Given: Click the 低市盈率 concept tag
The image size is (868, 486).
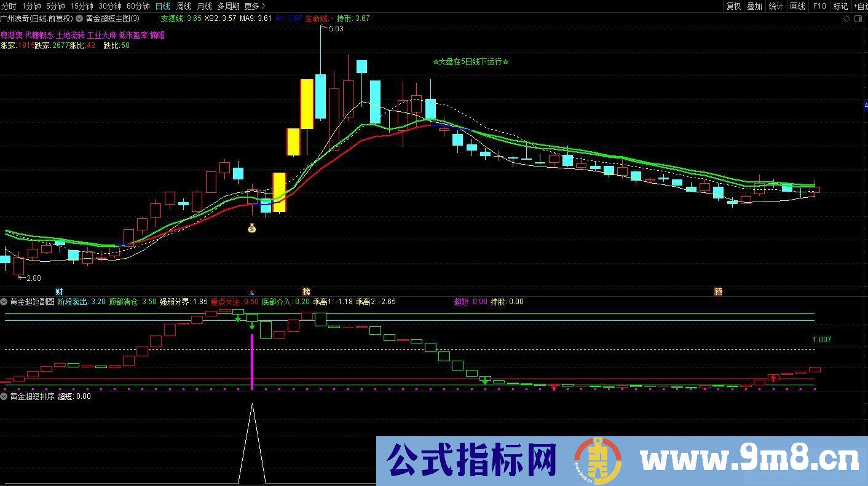Looking at the screenshot, I should [x=133, y=36].
